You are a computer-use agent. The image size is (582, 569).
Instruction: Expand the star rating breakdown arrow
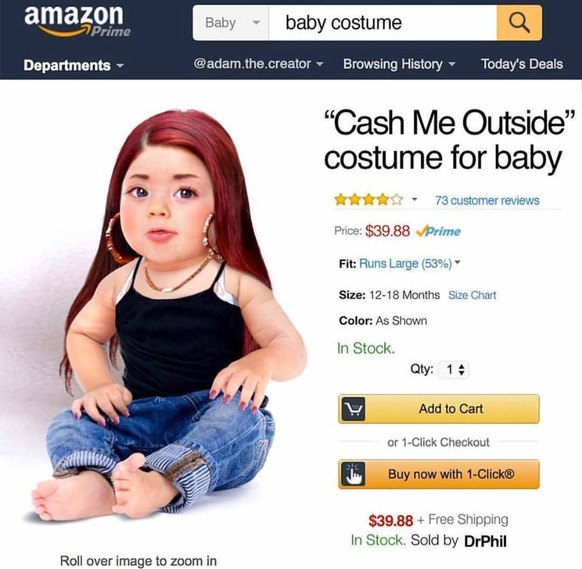click(414, 200)
